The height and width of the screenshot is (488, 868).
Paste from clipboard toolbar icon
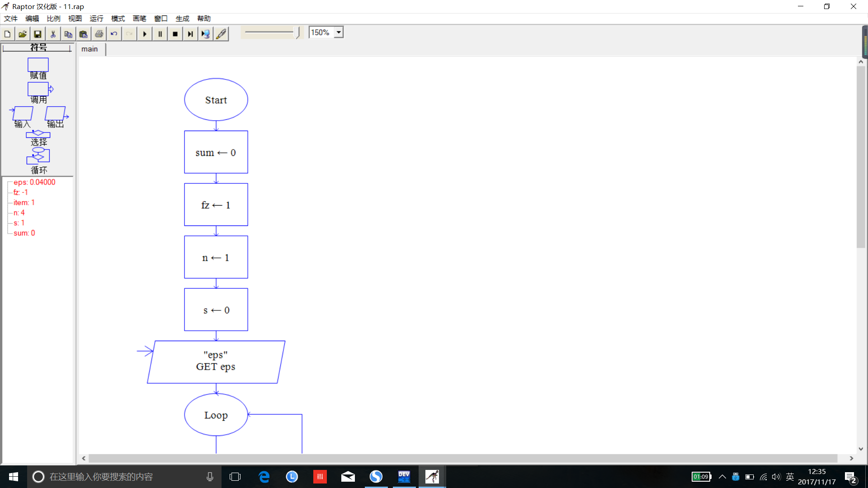pyautogui.click(x=84, y=34)
